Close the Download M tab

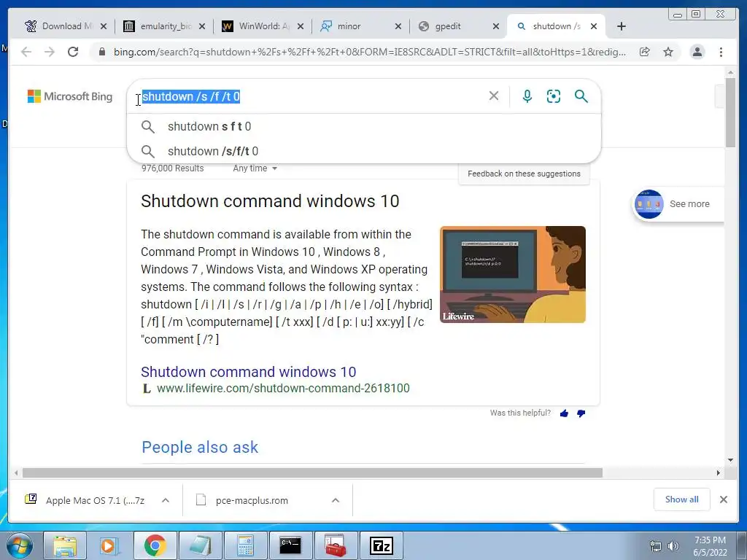point(104,26)
